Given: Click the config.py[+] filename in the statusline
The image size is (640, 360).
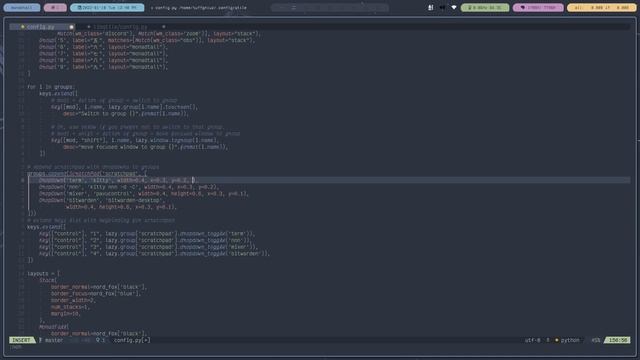Looking at the screenshot, I should [x=132, y=340].
